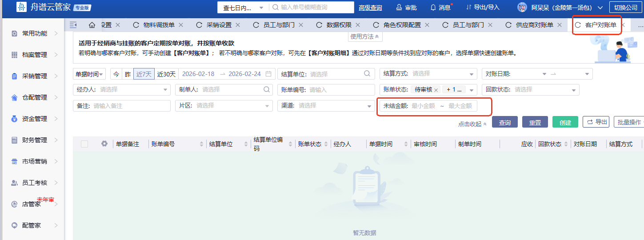The height and width of the screenshot is (240, 644).
Task: Click the 查询 button
Action: (504, 123)
